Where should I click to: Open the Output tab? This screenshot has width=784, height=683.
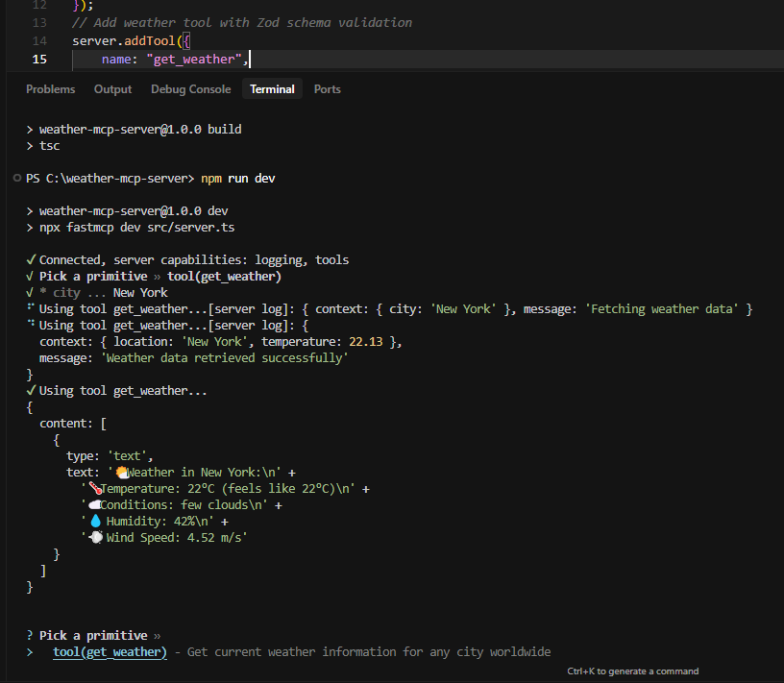pyautogui.click(x=113, y=89)
